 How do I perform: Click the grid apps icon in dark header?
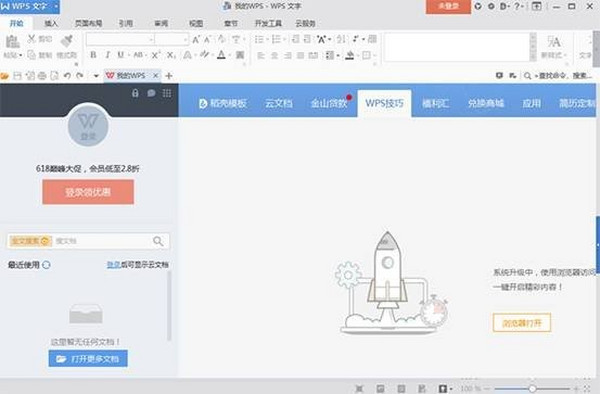[x=167, y=93]
